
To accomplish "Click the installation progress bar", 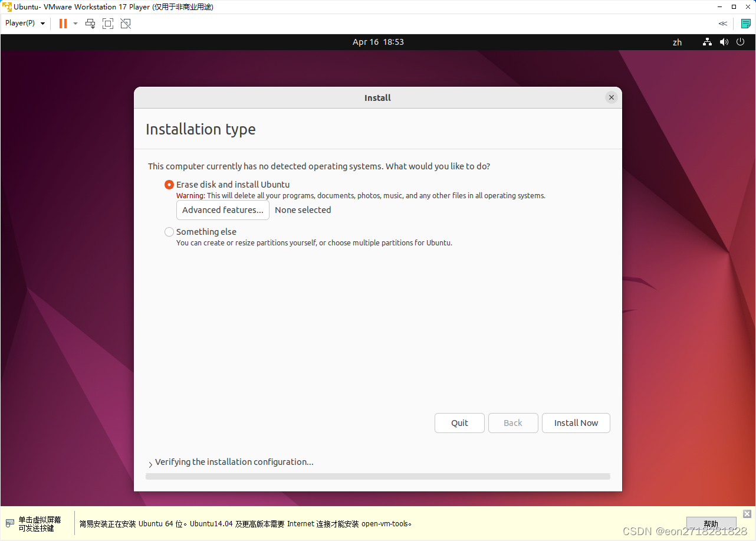I will click(x=378, y=476).
